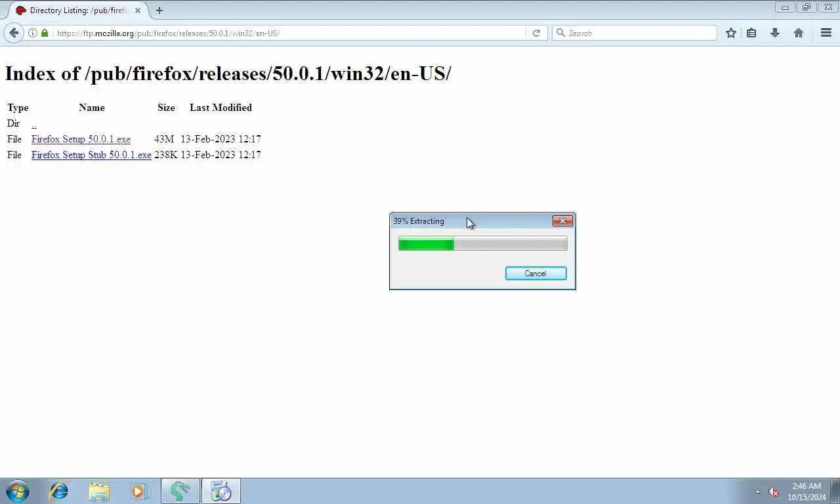Minimize the browser window
Screen dimensions: 840x504
click(785, 7)
